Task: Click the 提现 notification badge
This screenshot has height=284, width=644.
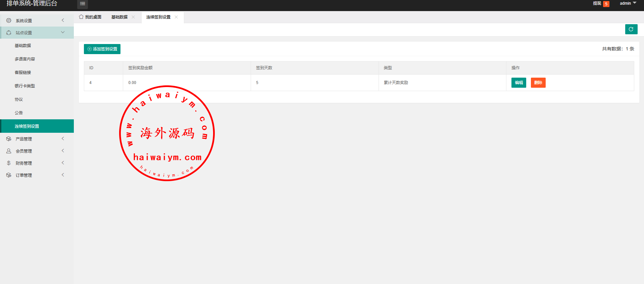Action: [x=606, y=4]
